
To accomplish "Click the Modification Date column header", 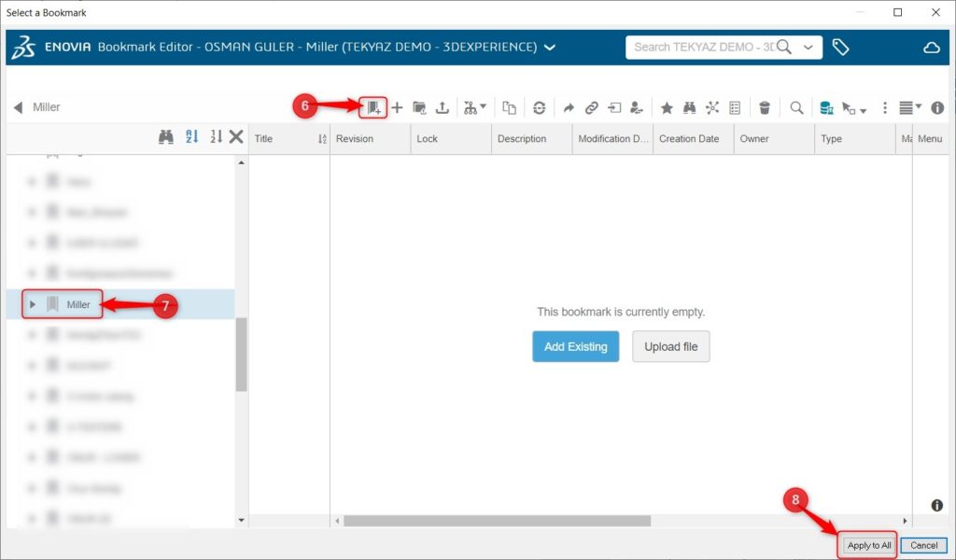I will pos(612,139).
